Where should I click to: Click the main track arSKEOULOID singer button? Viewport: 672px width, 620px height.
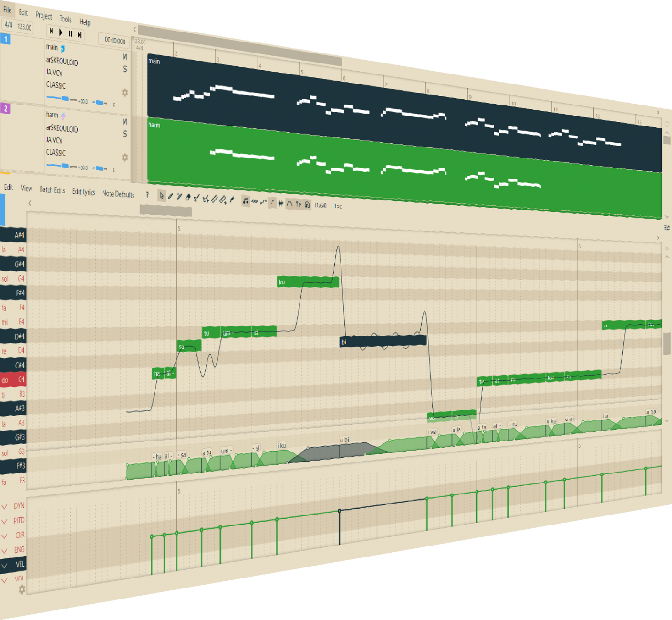point(62,62)
